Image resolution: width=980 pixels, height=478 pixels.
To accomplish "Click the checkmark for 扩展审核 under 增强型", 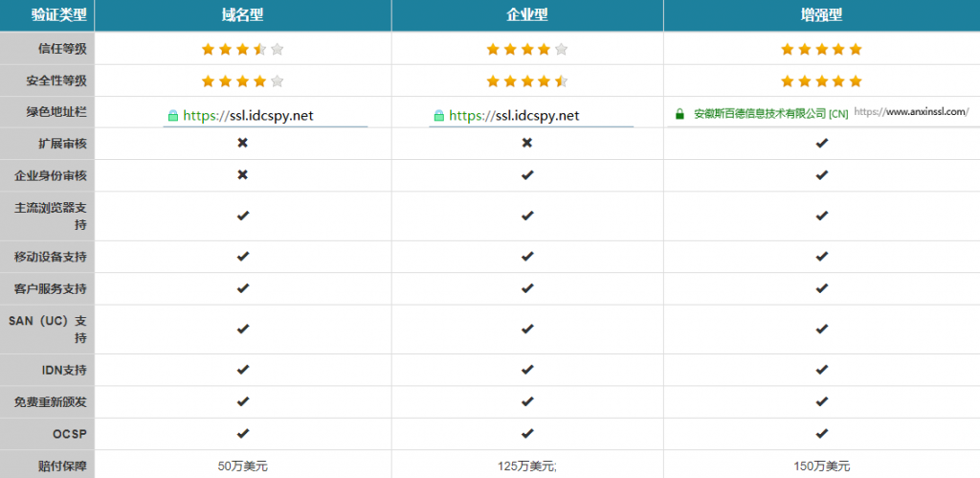I will [x=821, y=144].
